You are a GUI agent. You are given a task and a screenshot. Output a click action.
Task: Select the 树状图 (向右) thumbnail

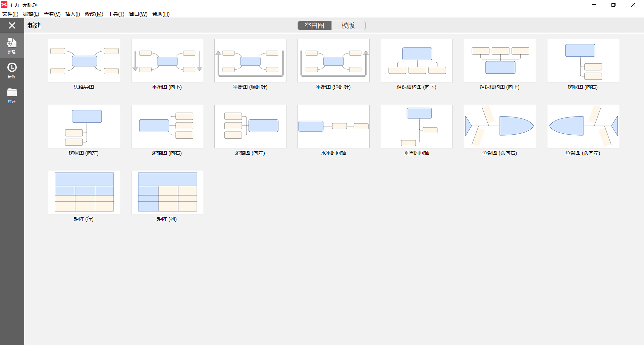click(x=583, y=61)
